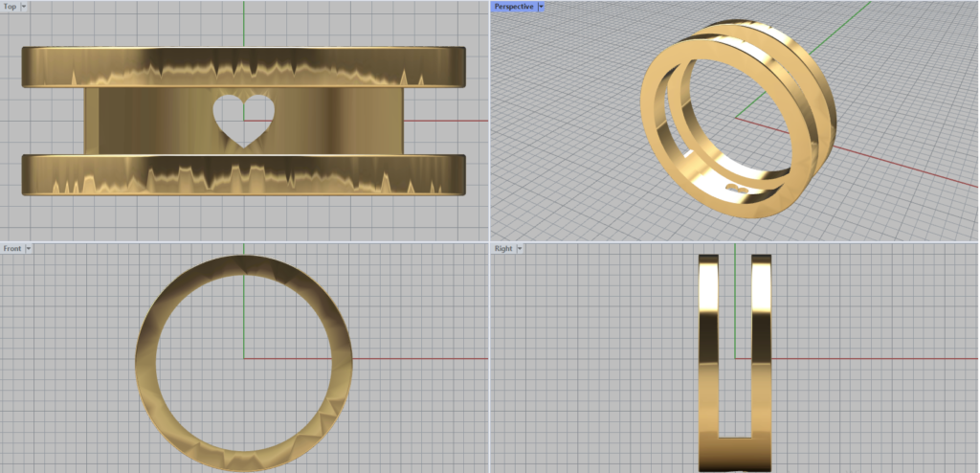Open the Perspective viewport dropdown arrow
Viewport: 980px width, 473px height.
pos(541,6)
